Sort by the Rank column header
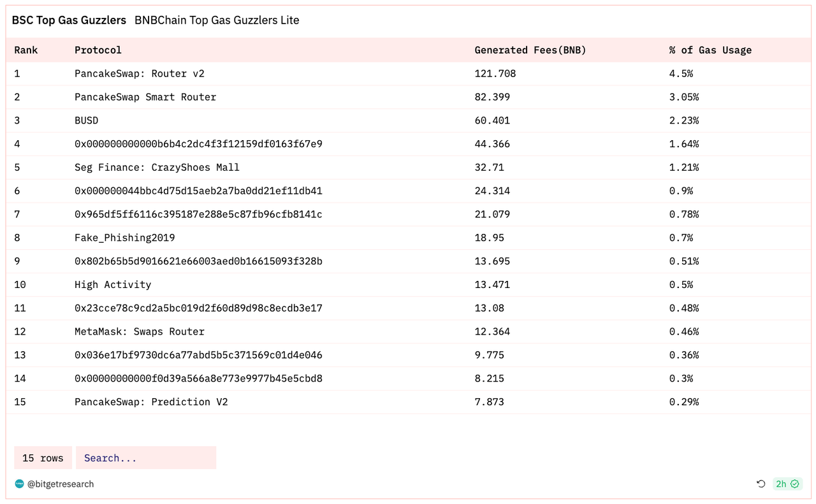The width and height of the screenshot is (816, 504). [x=26, y=50]
